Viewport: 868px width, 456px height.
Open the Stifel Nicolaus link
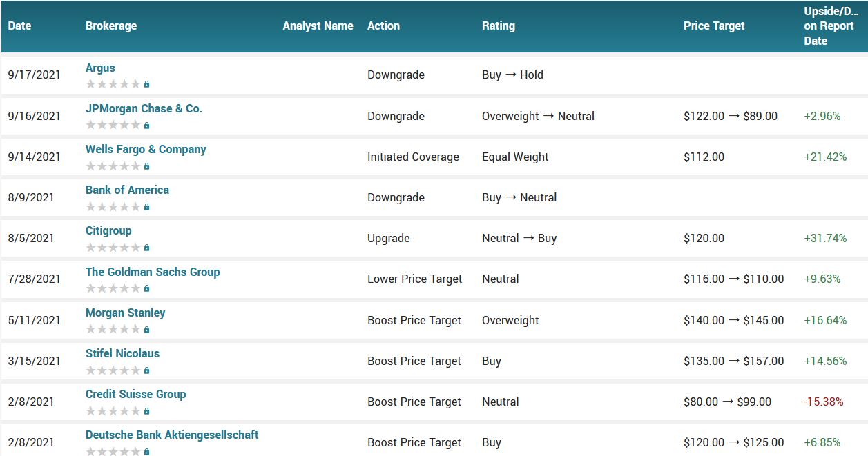coord(122,353)
